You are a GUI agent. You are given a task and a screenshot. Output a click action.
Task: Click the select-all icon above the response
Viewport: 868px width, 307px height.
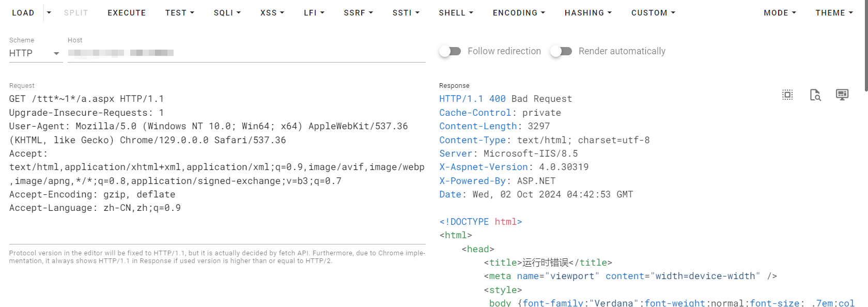click(787, 95)
